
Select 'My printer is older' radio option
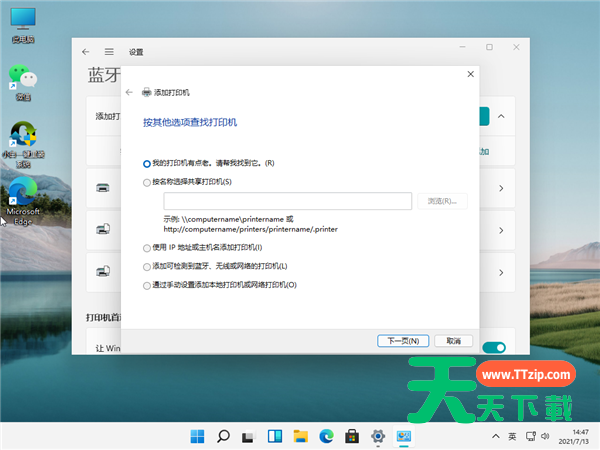(x=147, y=163)
